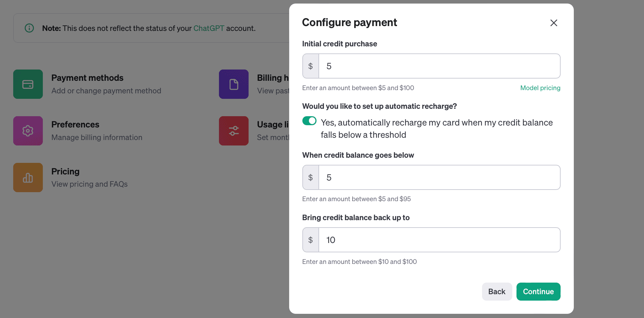
Task: Open the Model pricing link
Action: click(x=540, y=88)
